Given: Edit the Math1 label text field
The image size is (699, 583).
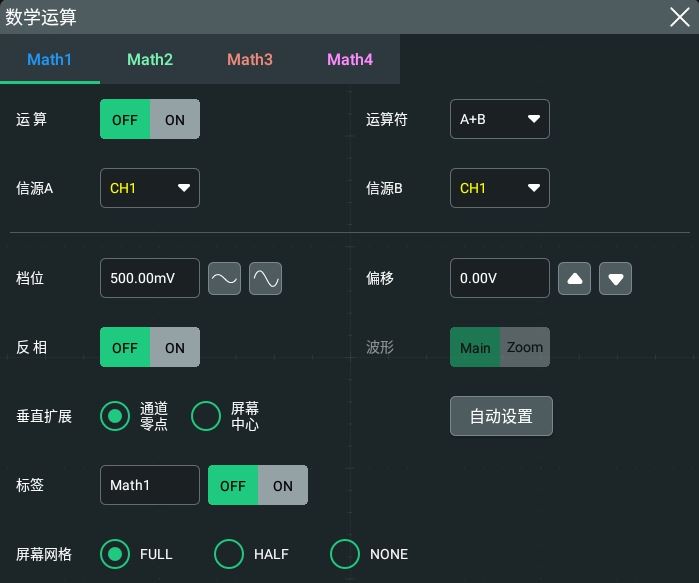Looking at the screenshot, I should (150, 485).
